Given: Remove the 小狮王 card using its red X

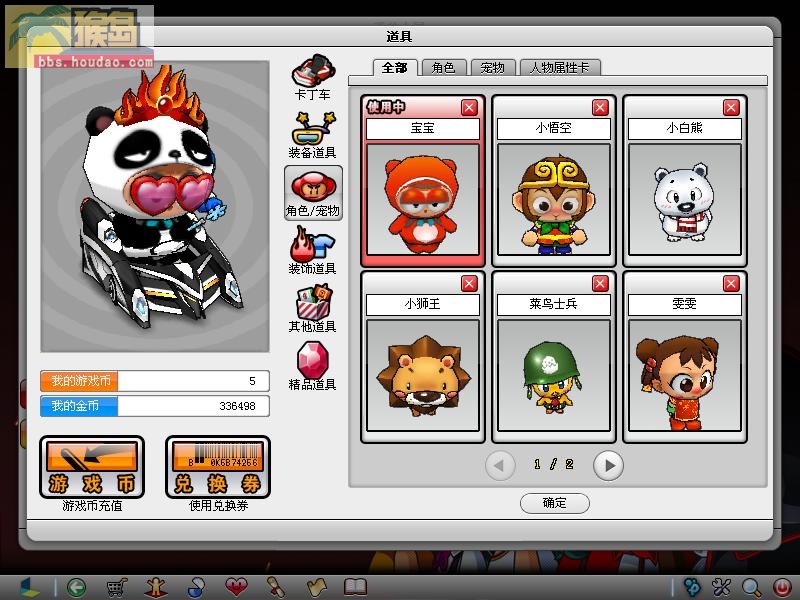Looking at the screenshot, I should pyautogui.click(x=469, y=284).
